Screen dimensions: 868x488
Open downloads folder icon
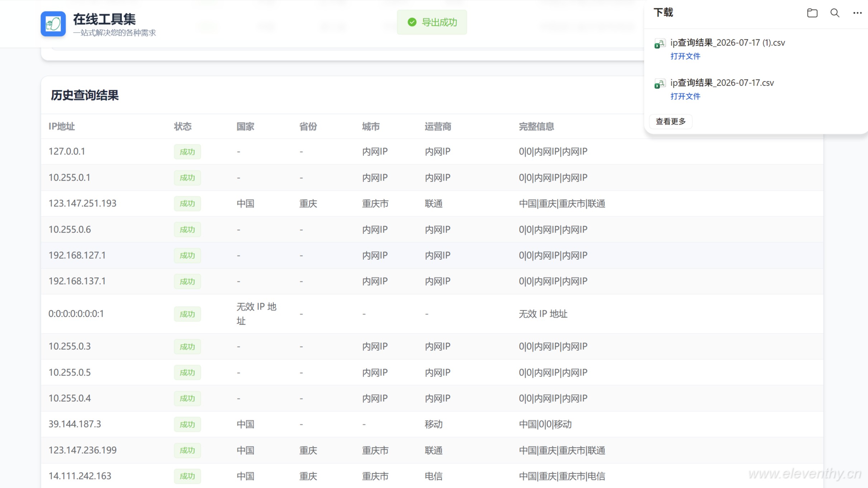[x=812, y=13]
